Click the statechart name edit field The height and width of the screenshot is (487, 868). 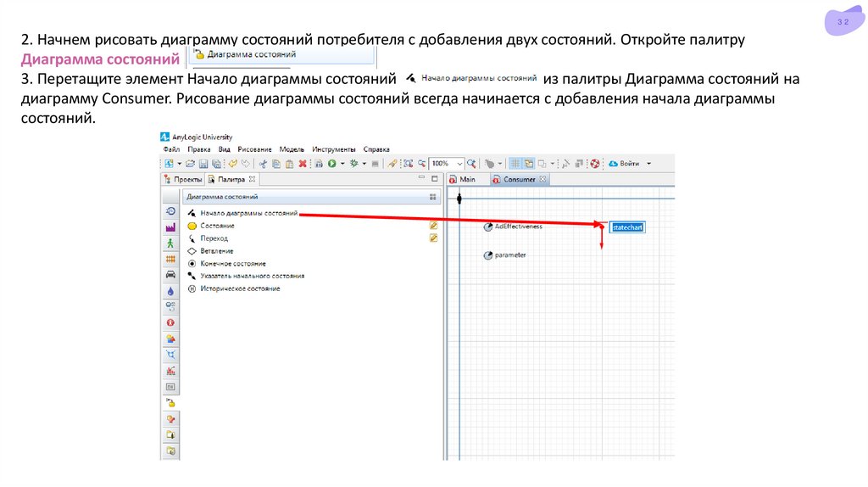(627, 227)
